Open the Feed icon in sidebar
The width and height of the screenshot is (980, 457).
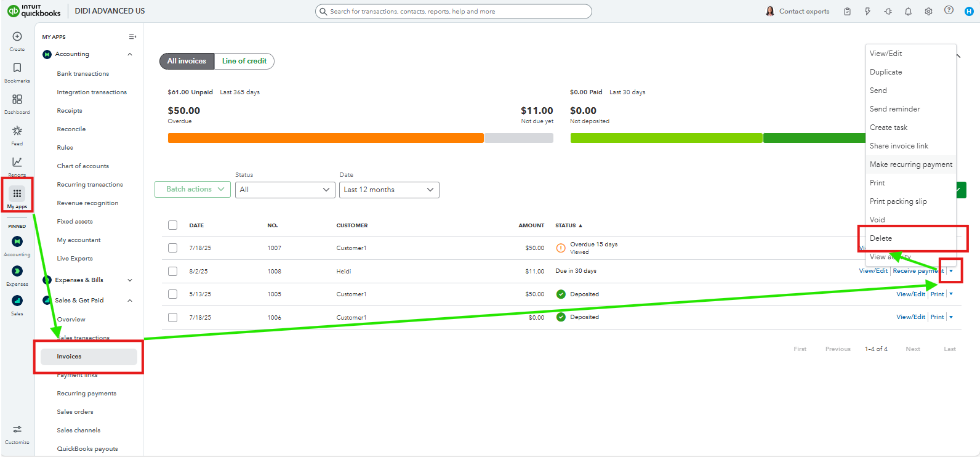click(17, 131)
